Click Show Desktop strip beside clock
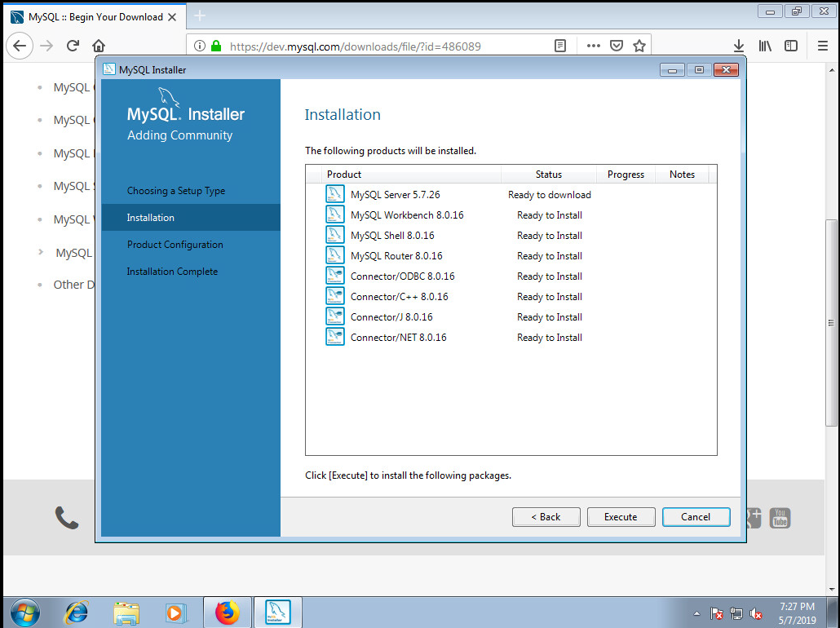 click(833, 613)
